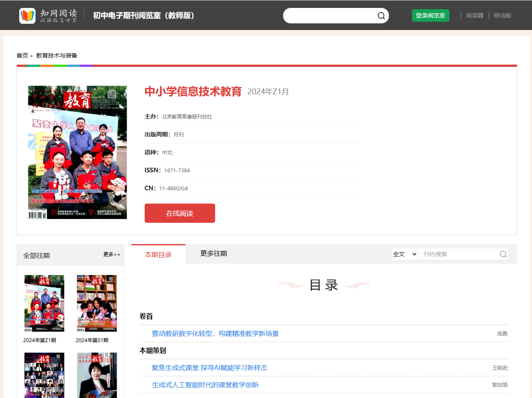Screen dimensions: 532x398
Task: Open the 移动版 link
Action: pos(502,15)
